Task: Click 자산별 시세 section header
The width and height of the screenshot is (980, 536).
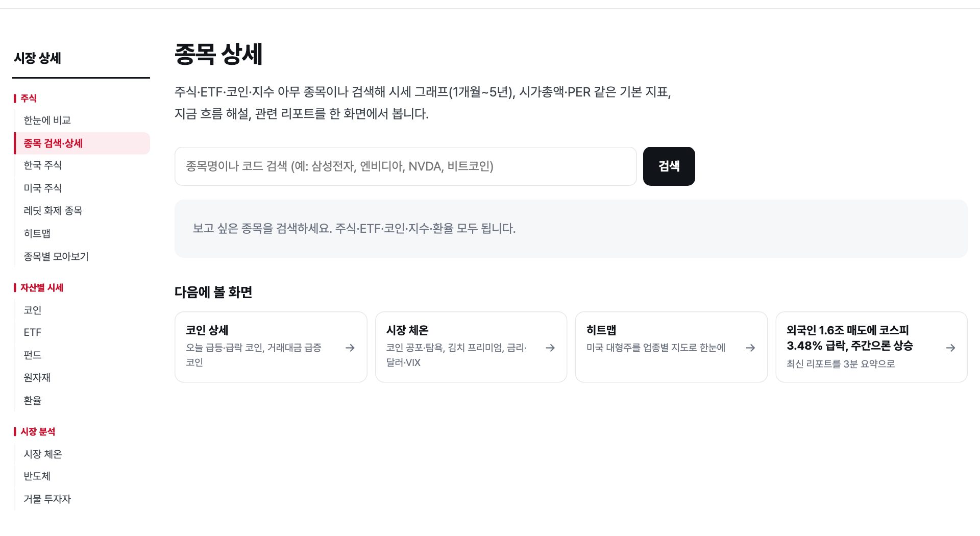Action: coord(42,288)
